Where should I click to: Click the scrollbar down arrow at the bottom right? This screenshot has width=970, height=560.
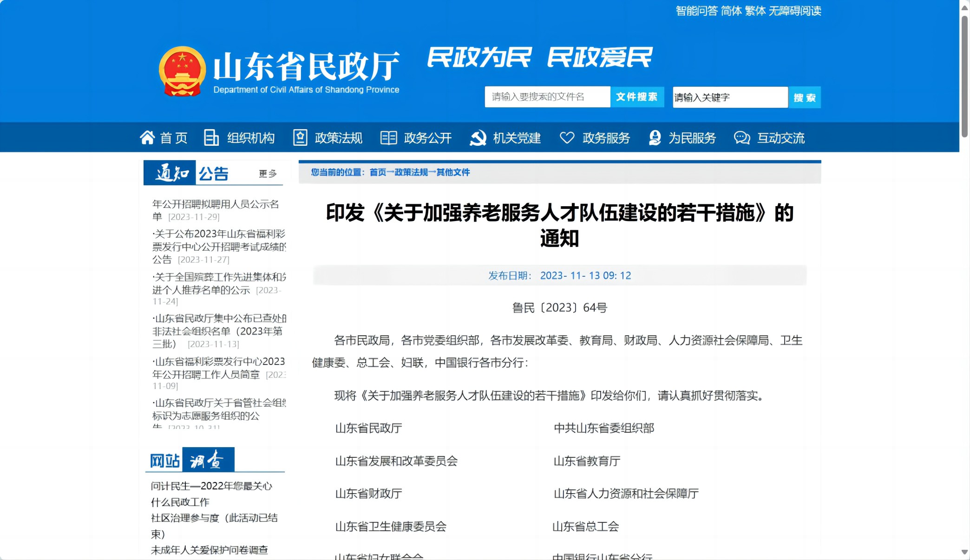point(964,553)
